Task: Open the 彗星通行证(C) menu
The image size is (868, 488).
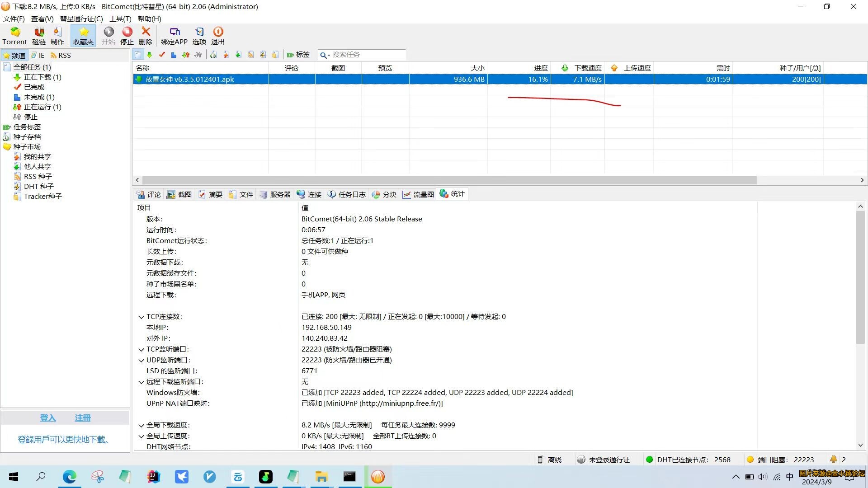Action: coord(81,19)
